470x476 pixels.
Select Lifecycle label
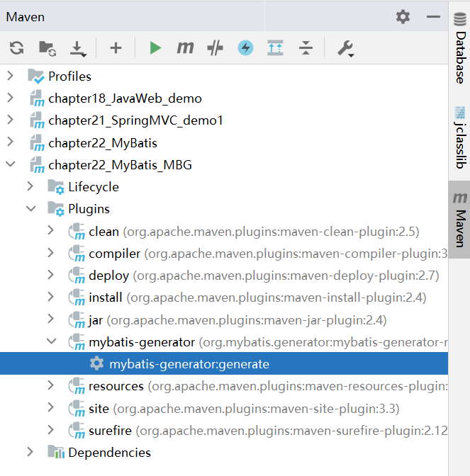coord(94,187)
